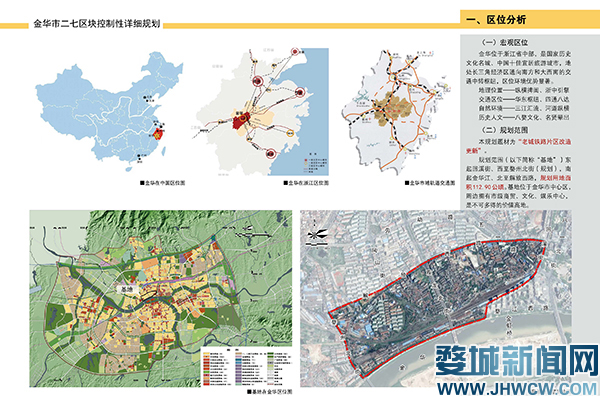Click the north arrow compass on aerial photo

pos(316,236)
